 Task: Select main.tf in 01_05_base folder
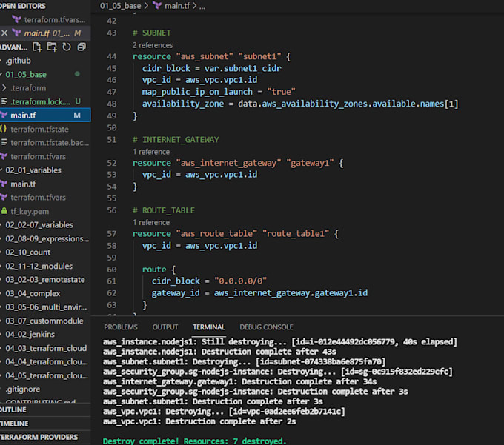click(45, 116)
